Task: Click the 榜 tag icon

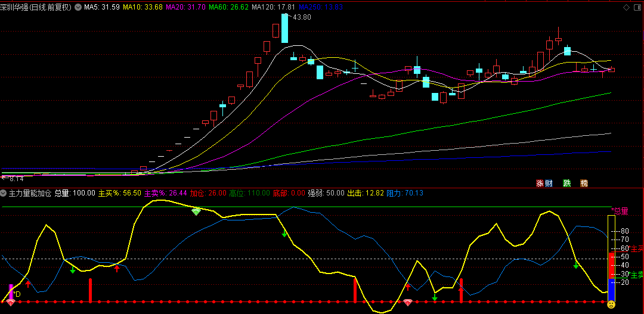Action: [x=584, y=184]
